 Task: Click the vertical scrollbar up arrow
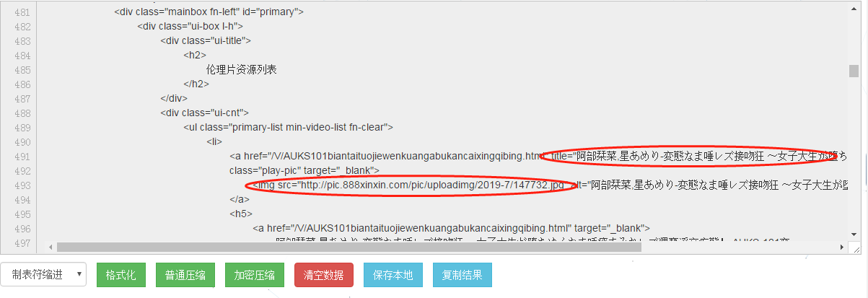854,7
